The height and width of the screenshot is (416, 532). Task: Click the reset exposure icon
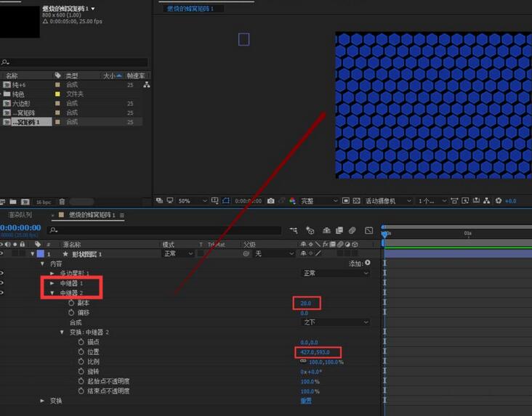(498, 200)
